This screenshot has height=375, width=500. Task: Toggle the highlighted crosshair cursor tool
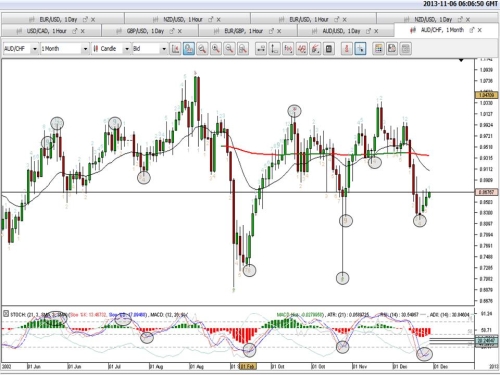(360, 49)
